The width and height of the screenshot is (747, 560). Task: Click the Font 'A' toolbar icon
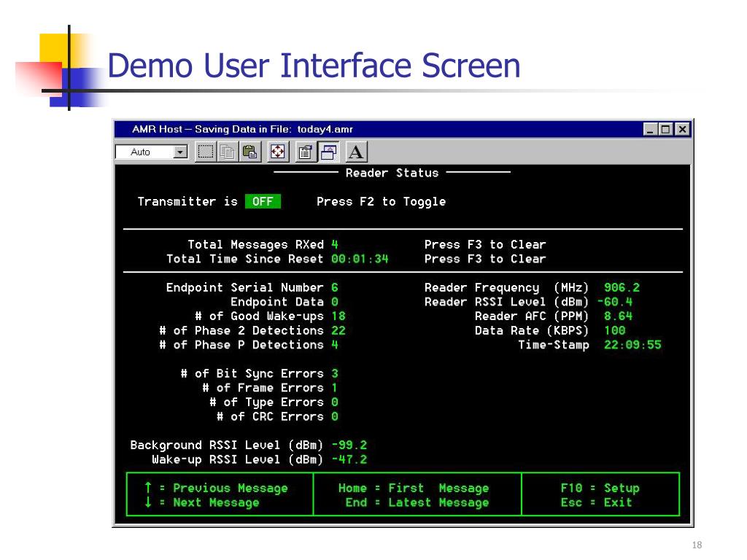(x=356, y=152)
